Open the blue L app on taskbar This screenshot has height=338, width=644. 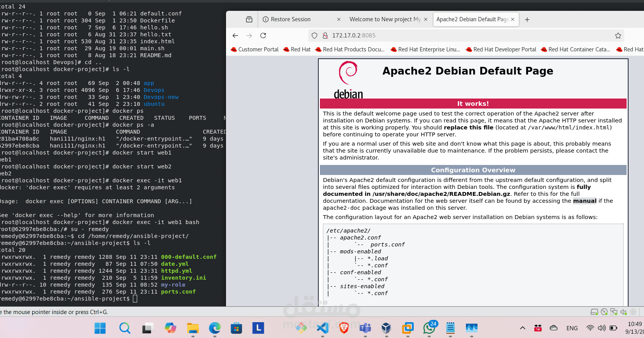[x=258, y=328]
